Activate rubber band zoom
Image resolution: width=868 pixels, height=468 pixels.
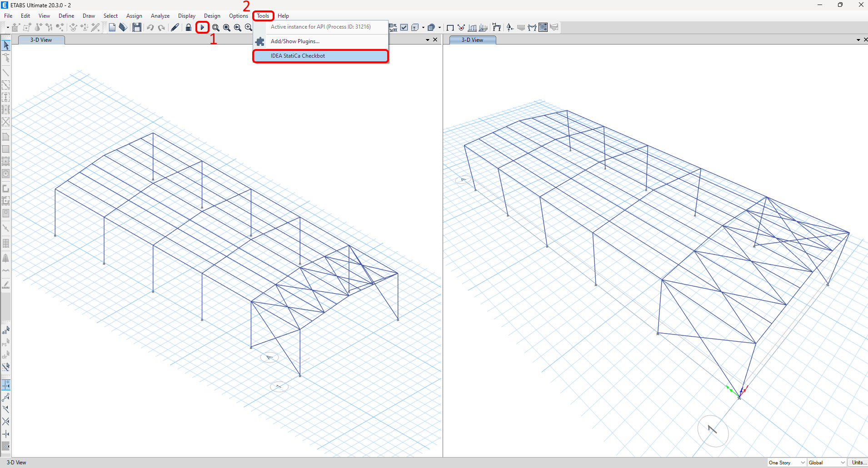(x=215, y=27)
